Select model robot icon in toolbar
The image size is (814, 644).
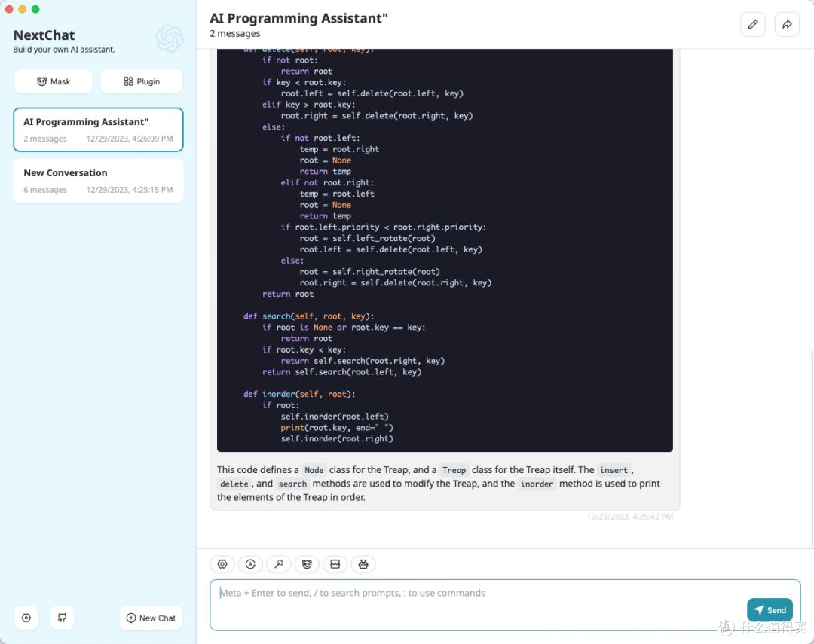coord(363,564)
